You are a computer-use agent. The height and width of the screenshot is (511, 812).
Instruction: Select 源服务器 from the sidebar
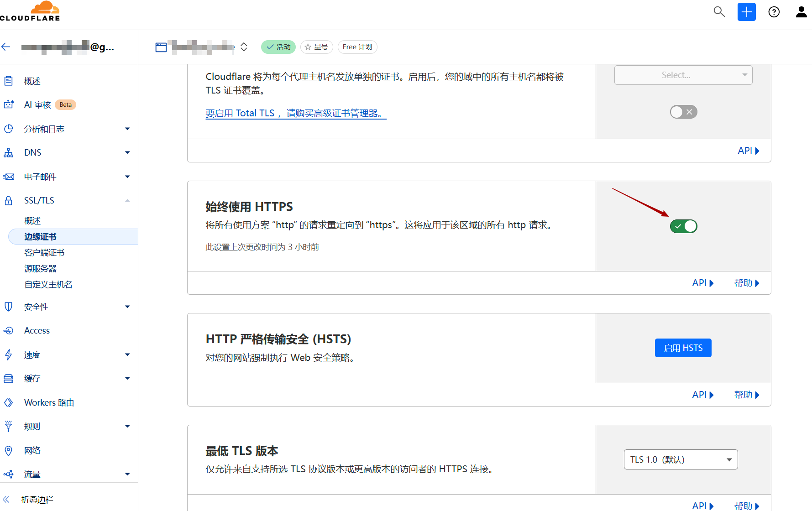pos(41,269)
